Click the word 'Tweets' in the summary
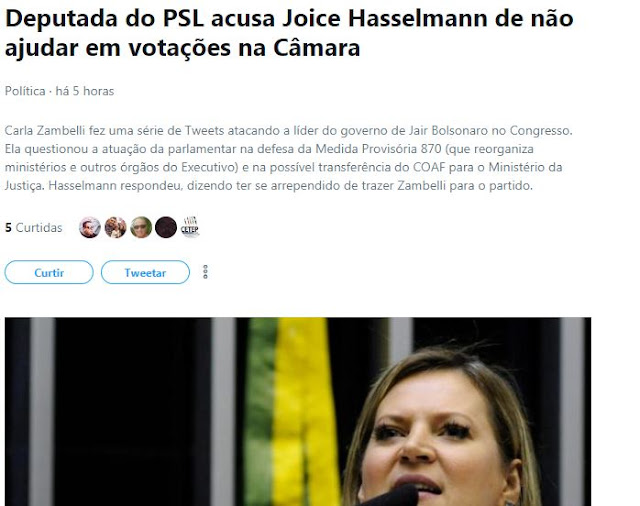The width and height of the screenshot is (640, 506). tap(204, 131)
